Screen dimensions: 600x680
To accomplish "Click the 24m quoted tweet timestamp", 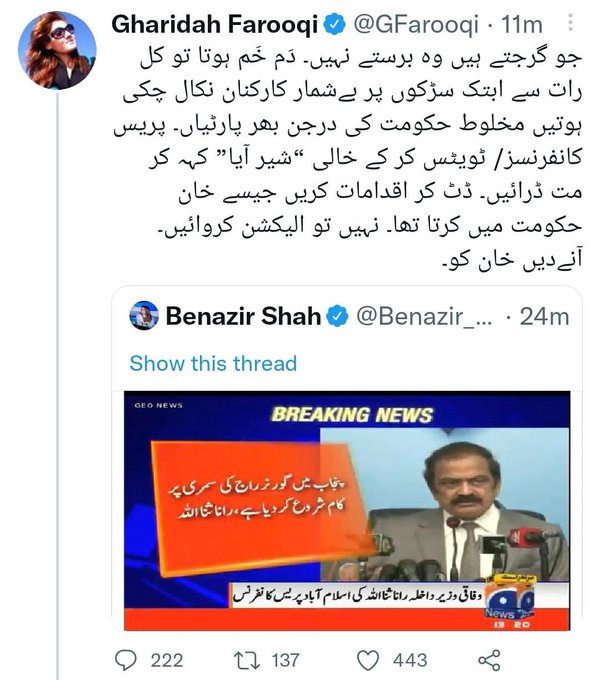I will pyautogui.click(x=545, y=317).
